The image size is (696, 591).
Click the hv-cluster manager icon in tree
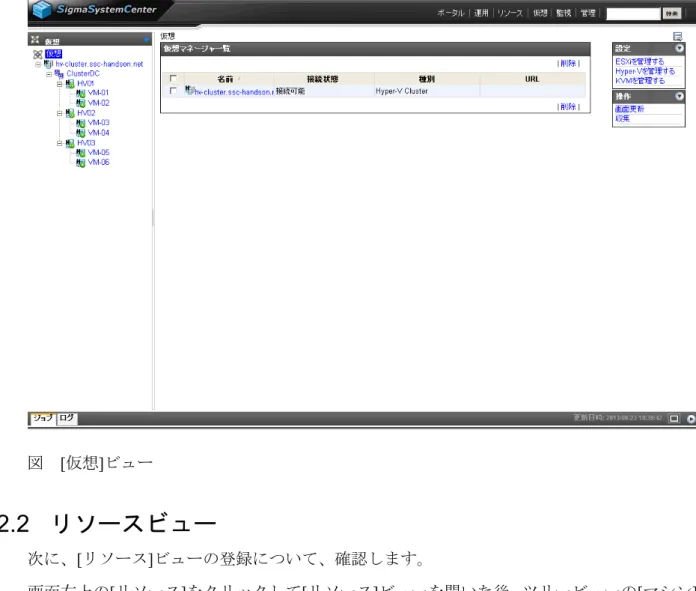pyautogui.click(x=48, y=64)
